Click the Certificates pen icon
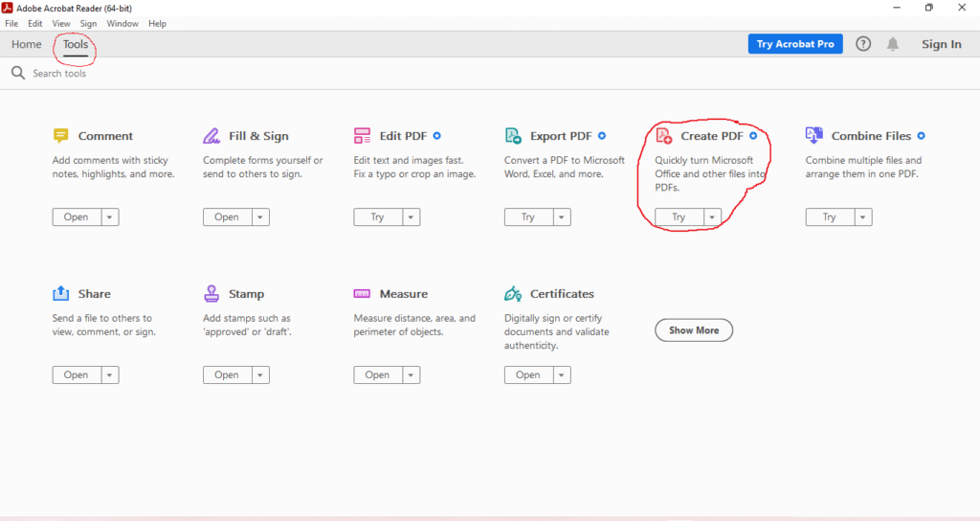 coord(513,293)
